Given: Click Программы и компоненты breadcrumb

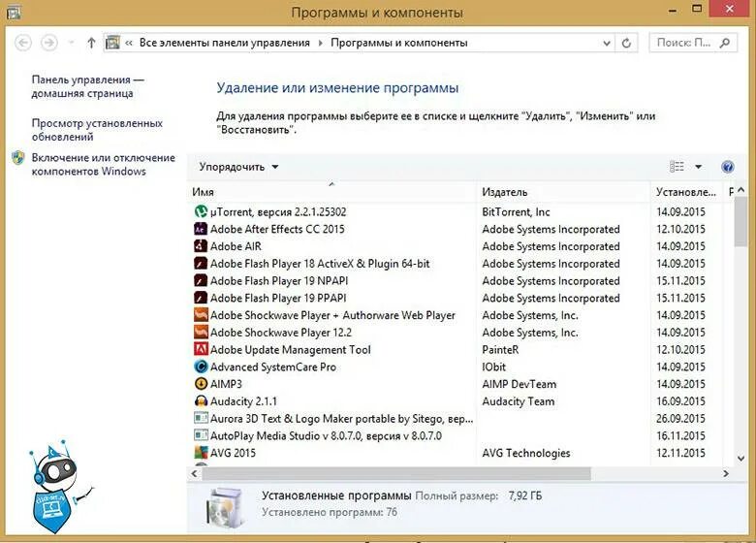Looking at the screenshot, I should click(399, 43).
